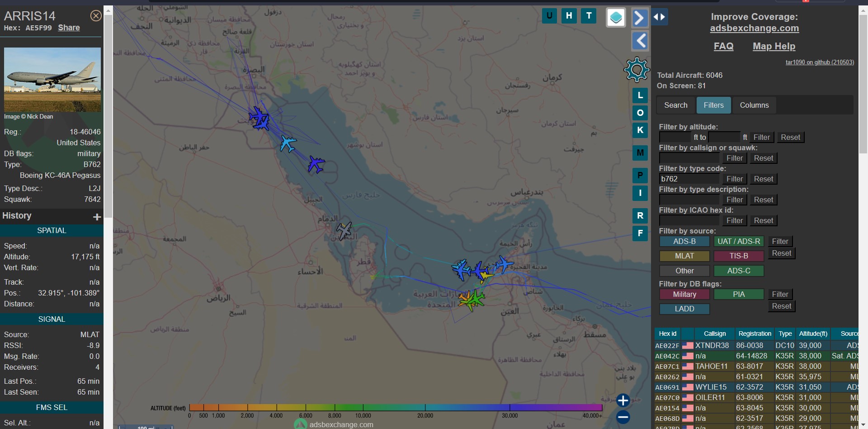Open the settings gear icon
Image resolution: width=868 pixels, height=429 pixels.
pos(637,69)
